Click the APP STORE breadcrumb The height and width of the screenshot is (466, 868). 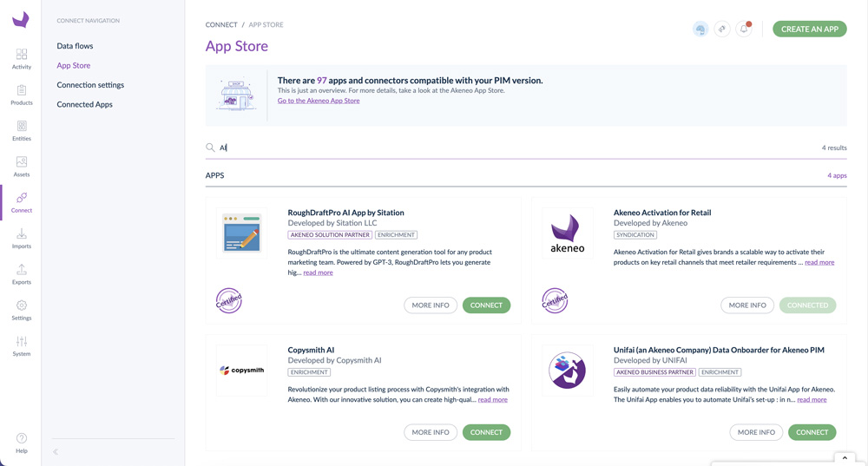pyautogui.click(x=266, y=25)
